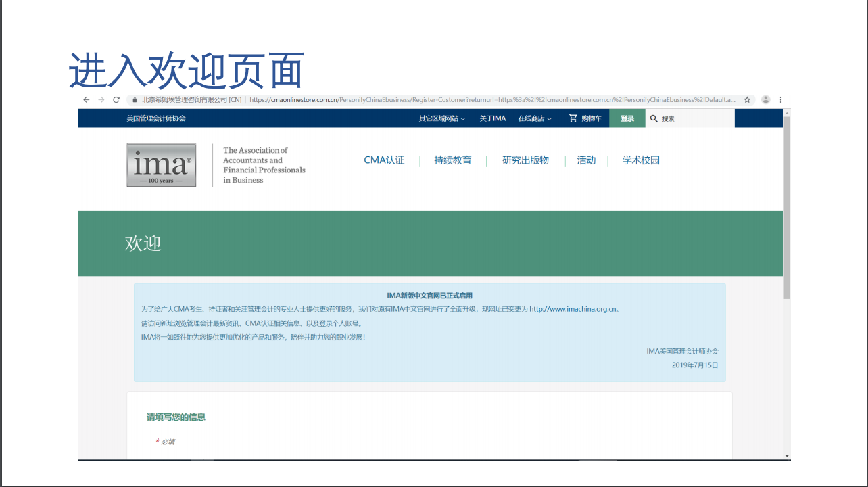This screenshot has height=487, width=868.
Task: Click the browser back navigation arrow
Action: [86, 99]
